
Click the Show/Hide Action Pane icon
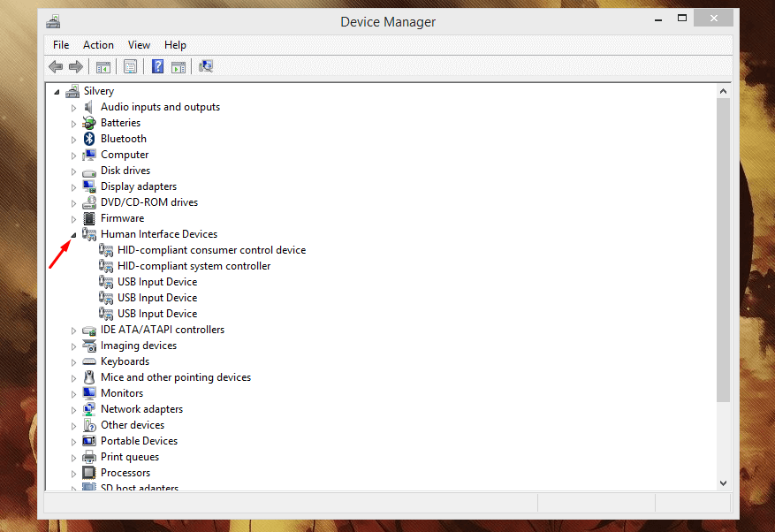(x=179, y=66)
